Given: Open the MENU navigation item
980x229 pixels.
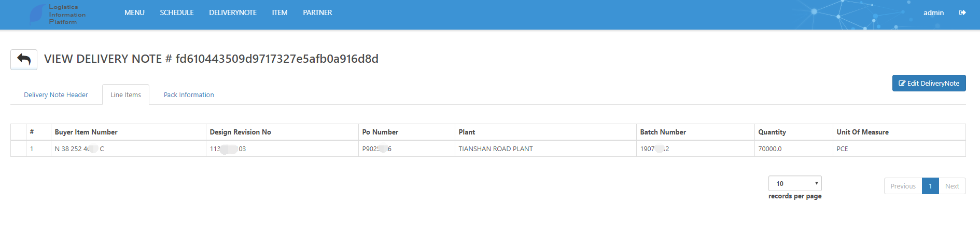Looking at the screenshot, I should click(134, 12).
